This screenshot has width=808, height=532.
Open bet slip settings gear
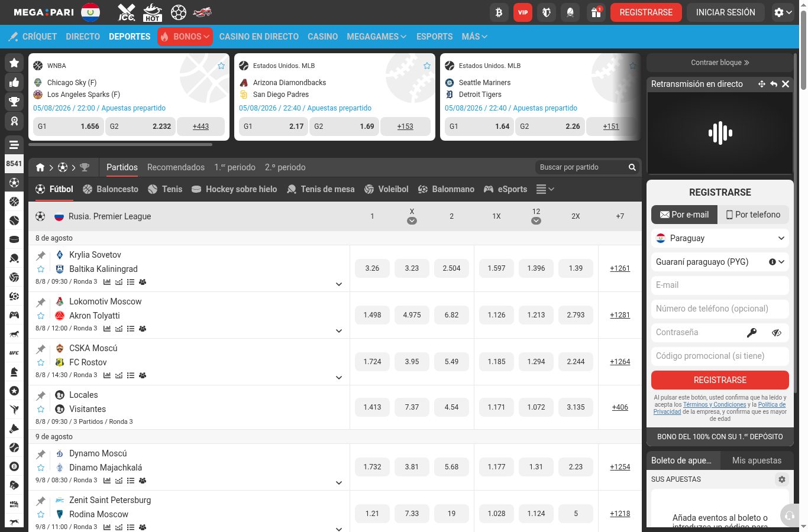(x=782, y=479)
